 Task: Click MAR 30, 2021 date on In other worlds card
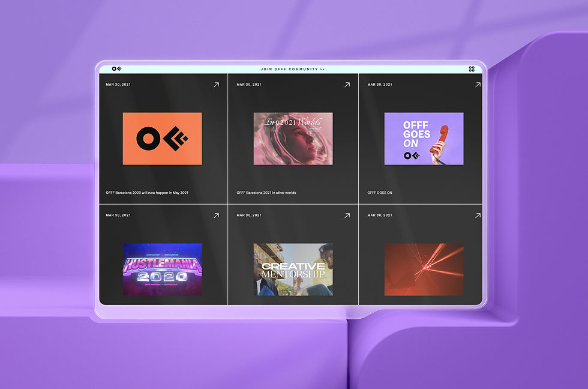[249, 85]
